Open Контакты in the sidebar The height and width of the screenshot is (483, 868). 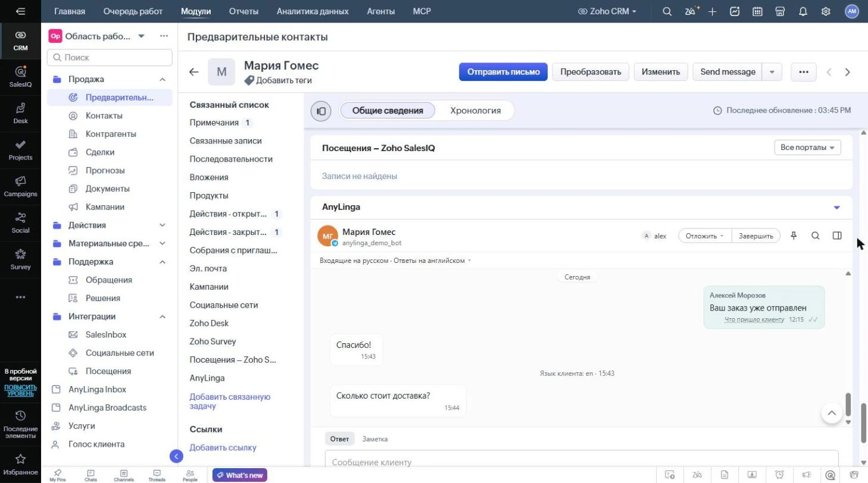(104, 115)
